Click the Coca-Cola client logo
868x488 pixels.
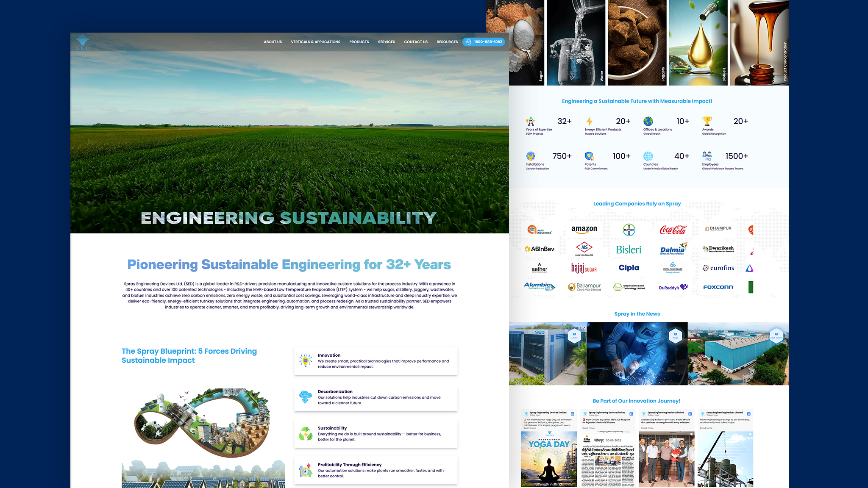673,230
